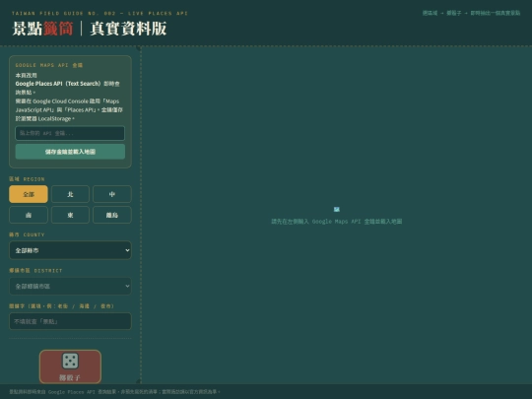This screenshot has height=399, width=532.
Task: Click the dice icon on the roll button
Action: click(x=70, y=361)
